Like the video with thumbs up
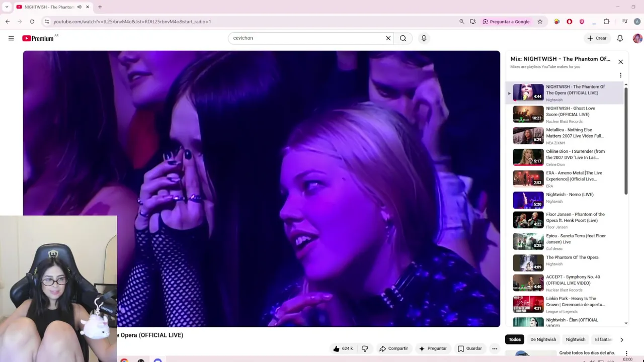 coord(342,348)
